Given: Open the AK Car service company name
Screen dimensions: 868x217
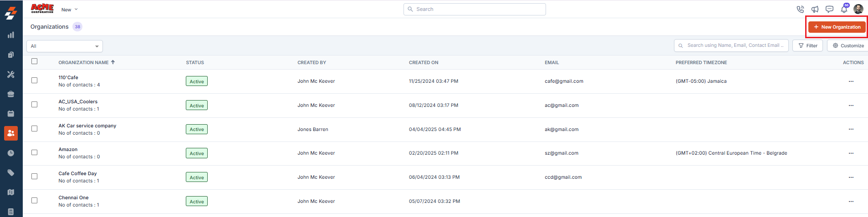Looking at the screenshot, I should (x=87, y=126).
